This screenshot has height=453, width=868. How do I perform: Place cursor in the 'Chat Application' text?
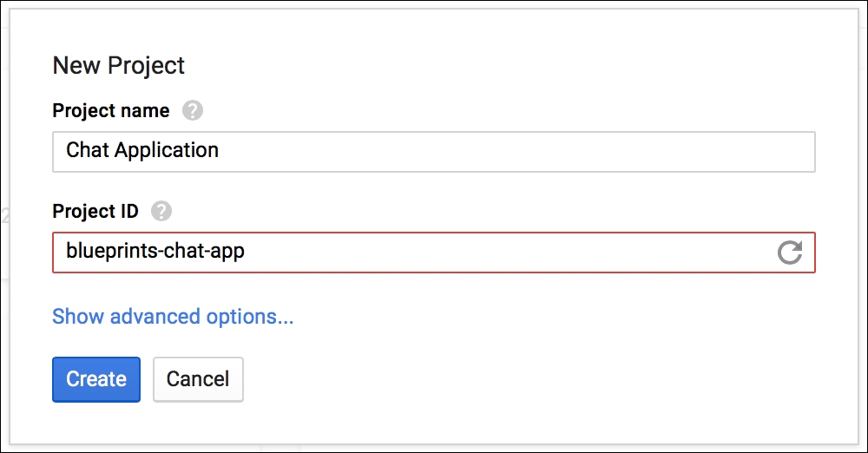tap(142, 150)
